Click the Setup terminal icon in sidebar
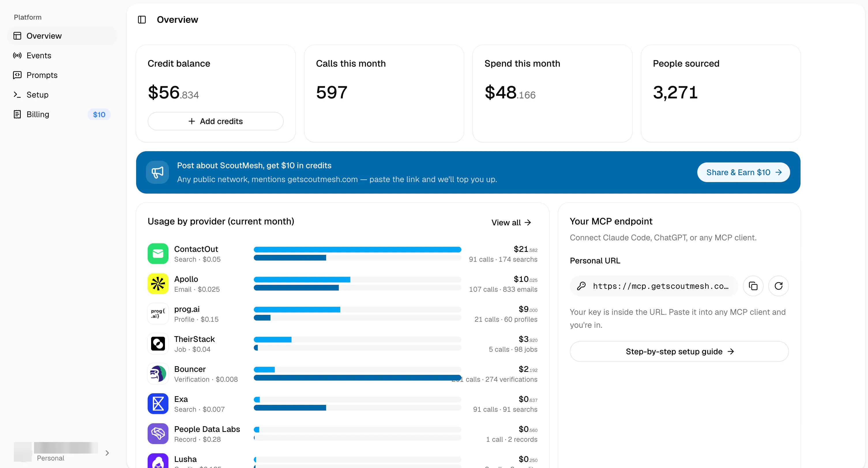The width and height of the screenshot is (868, 468). tap(17, 94)
